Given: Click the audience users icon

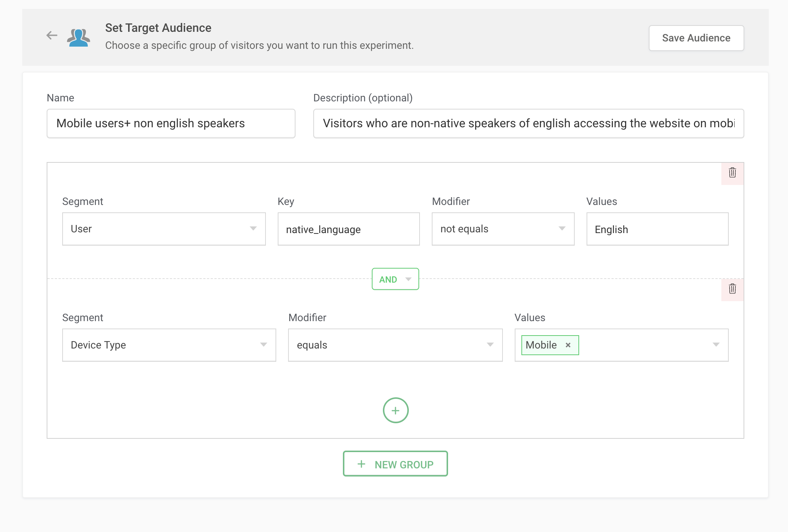Looking at the screenshot, I should [79, 37].
